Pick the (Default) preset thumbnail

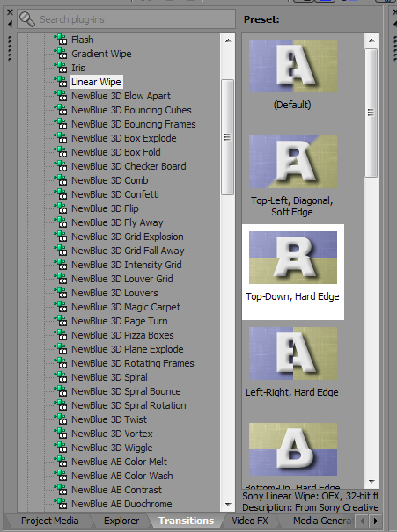[293, 66]
